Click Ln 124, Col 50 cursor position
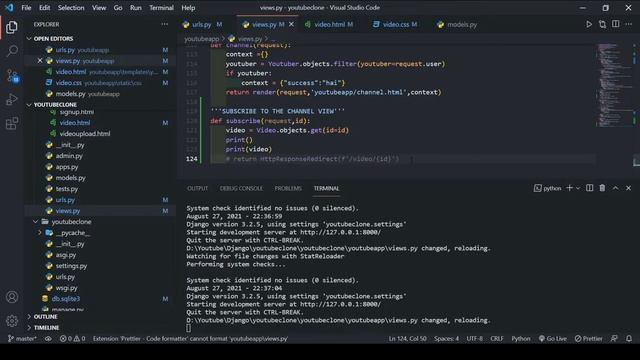Image resolution: width=640 pixels, height=360 pixels. (x=407, y=338)
